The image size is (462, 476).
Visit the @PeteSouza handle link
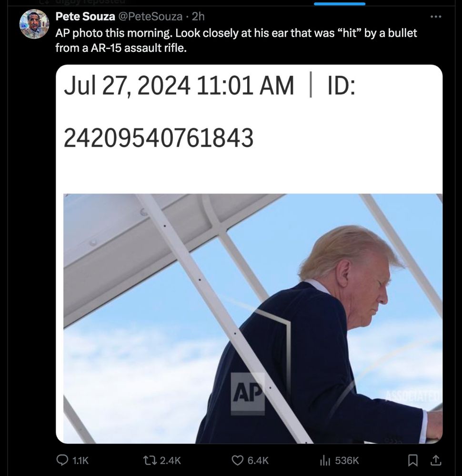tap(150, 16)
